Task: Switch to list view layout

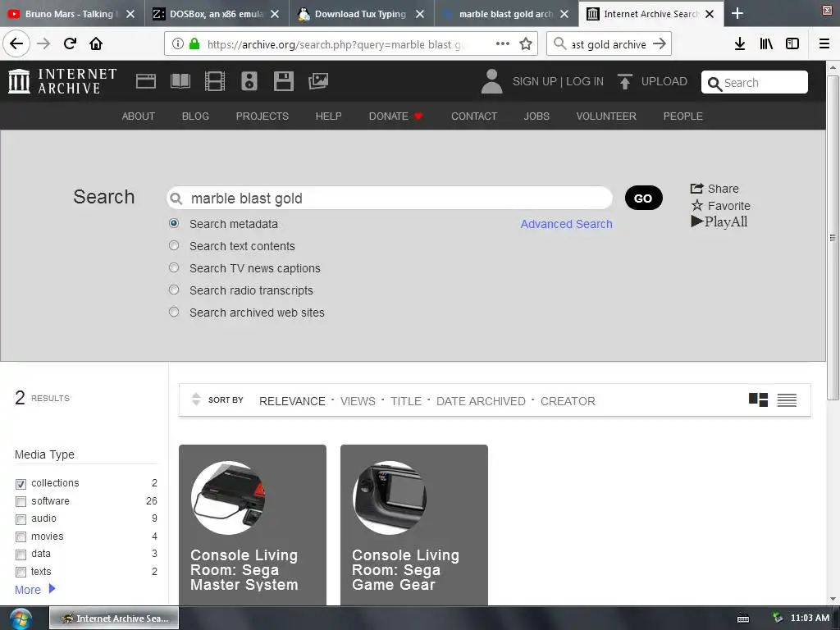Action: 787,399
